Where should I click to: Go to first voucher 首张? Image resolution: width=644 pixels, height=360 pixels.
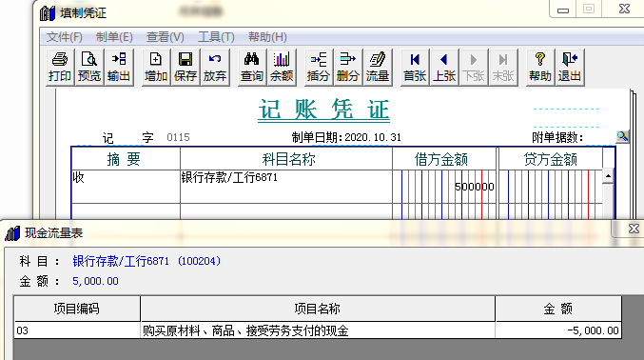click(415, 67)
